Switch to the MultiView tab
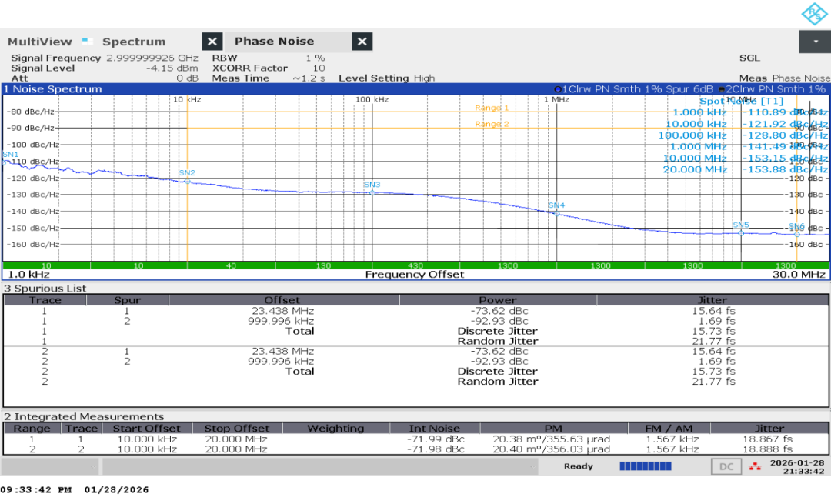831x504 pixels. 40,42
